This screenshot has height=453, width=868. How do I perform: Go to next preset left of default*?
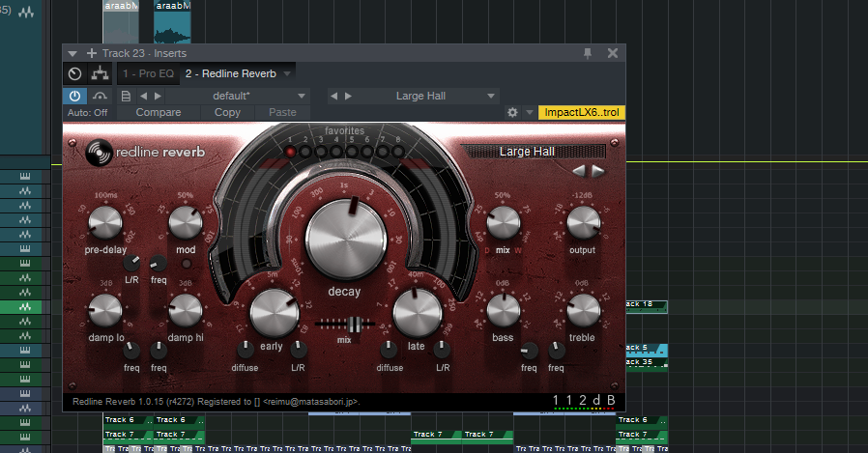coord(158,96)
